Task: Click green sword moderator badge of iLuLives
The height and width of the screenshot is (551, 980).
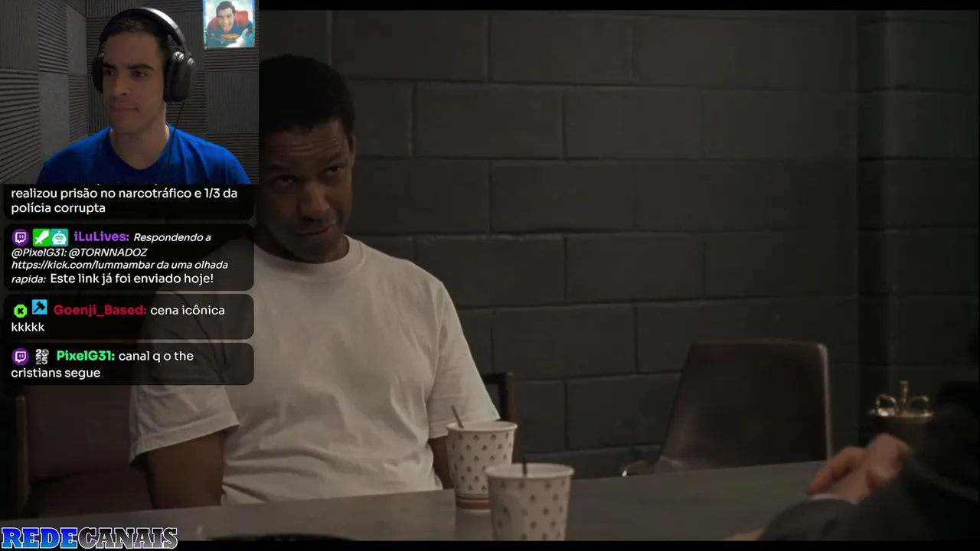Action: coord(41,237)
